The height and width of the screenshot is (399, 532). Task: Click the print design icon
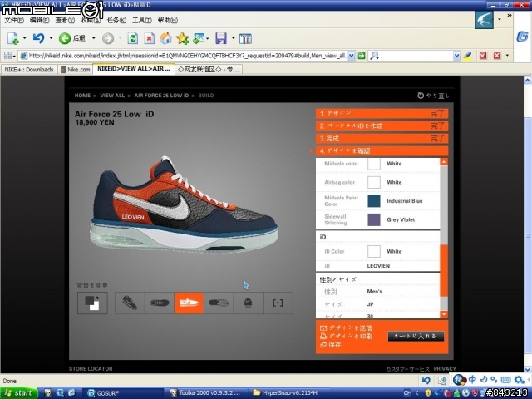point(323,336)
